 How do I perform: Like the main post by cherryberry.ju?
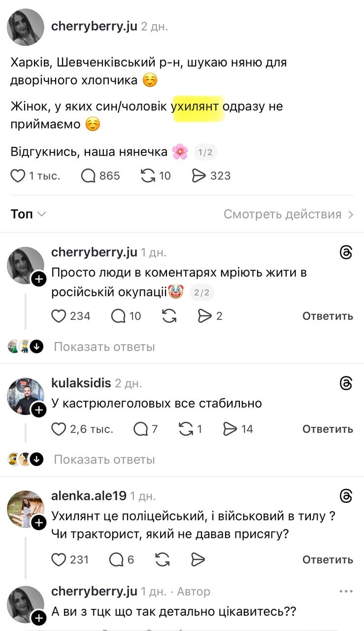point(18,176)
